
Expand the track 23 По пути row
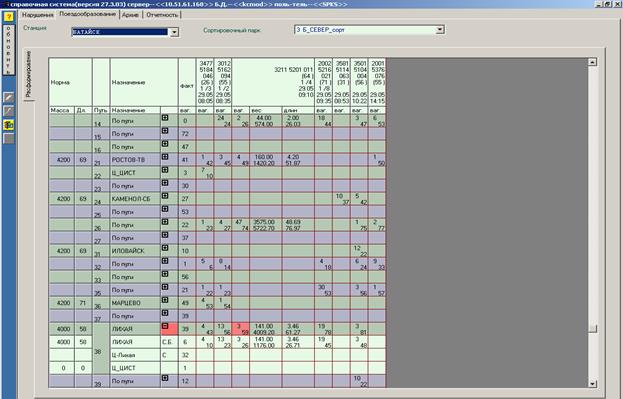pyautogui.click(x=165, y=183)
